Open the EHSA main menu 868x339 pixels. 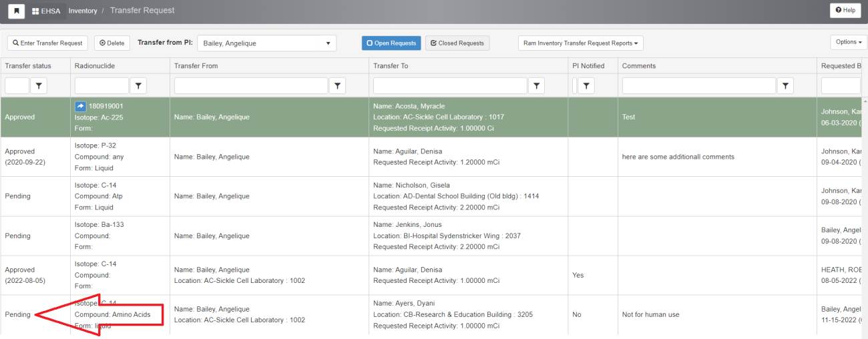point(47,11)
